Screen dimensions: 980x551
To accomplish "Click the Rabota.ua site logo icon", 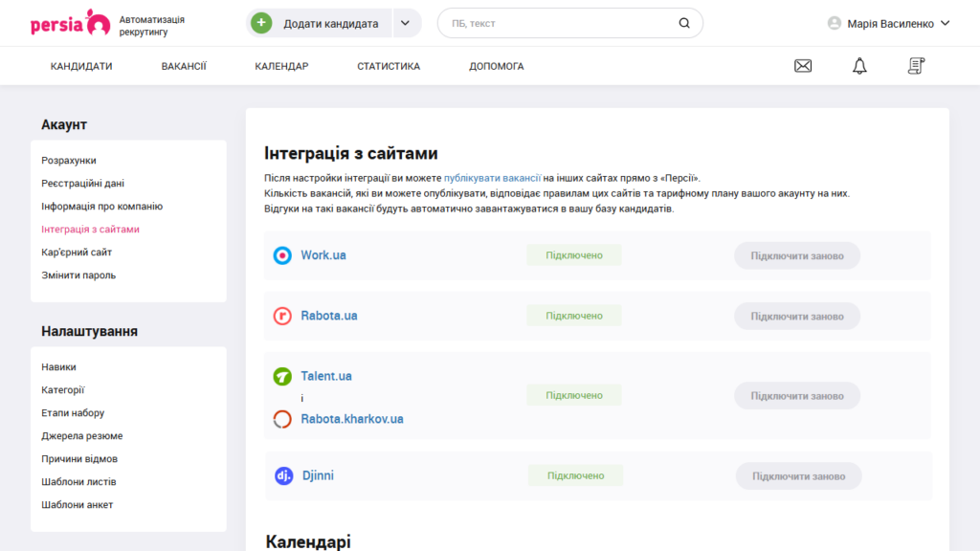I will tap(282, 316).
